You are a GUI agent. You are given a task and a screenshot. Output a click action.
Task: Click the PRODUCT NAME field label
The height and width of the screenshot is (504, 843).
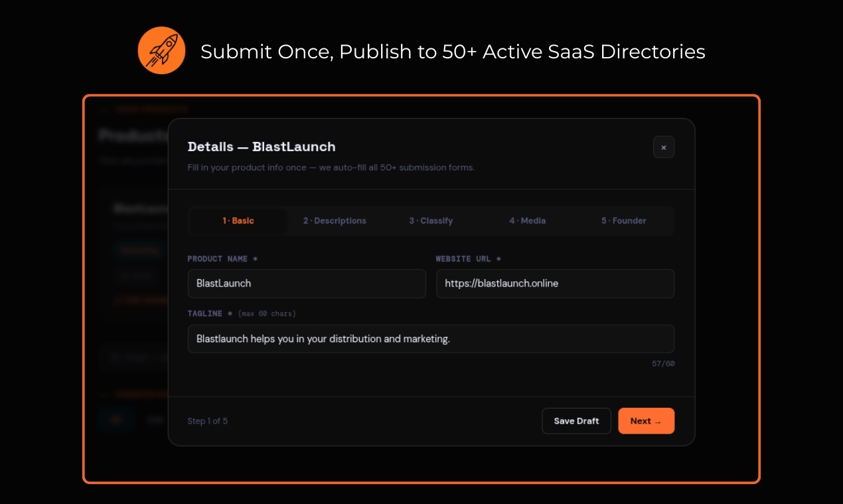tap(222, 259)
